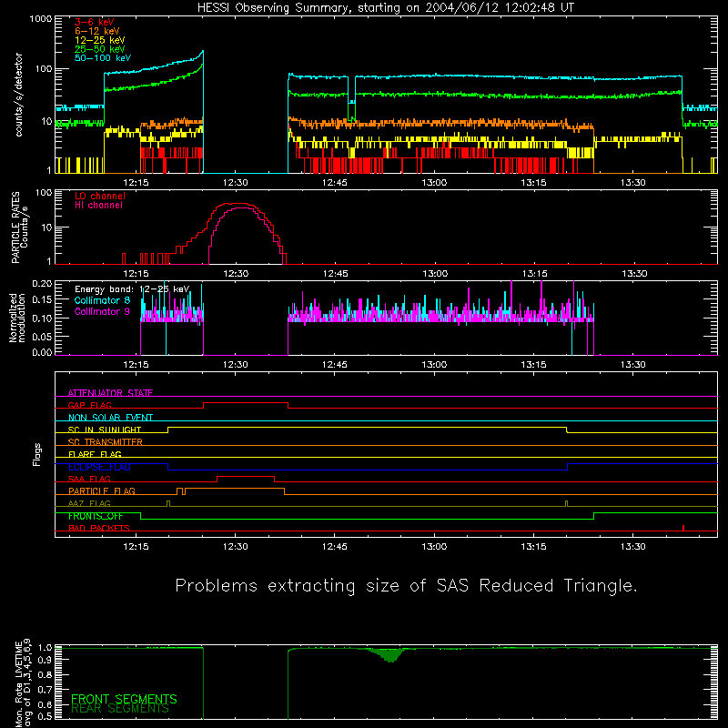
Task: Click the PARTICLE FLAG label
Action: click(x=102, y=490)
